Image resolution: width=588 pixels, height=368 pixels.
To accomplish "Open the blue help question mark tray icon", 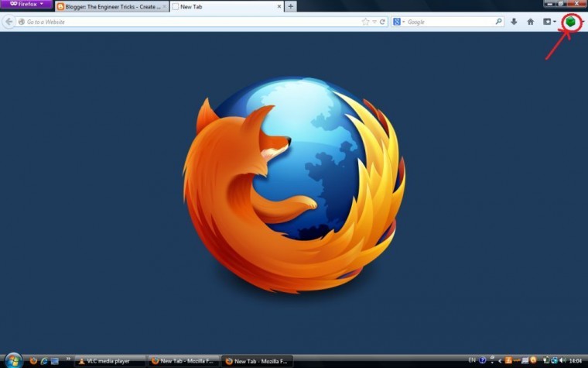I will [x=482, y=360].
